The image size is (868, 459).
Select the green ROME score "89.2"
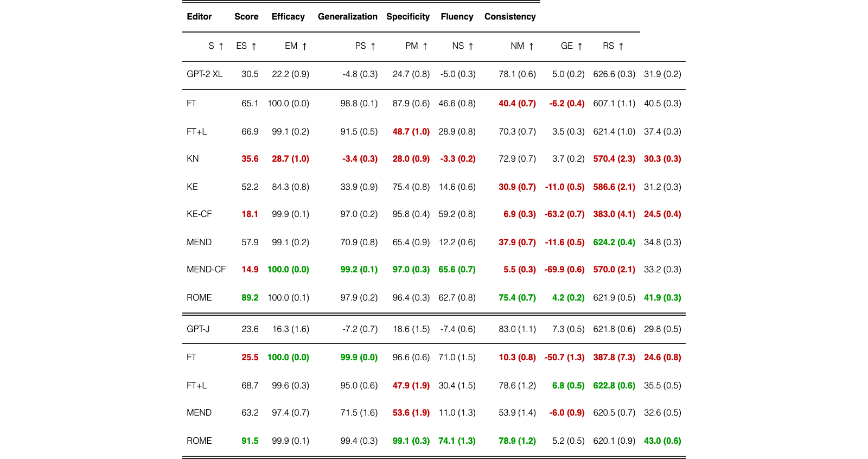click(x=250, y=298)
